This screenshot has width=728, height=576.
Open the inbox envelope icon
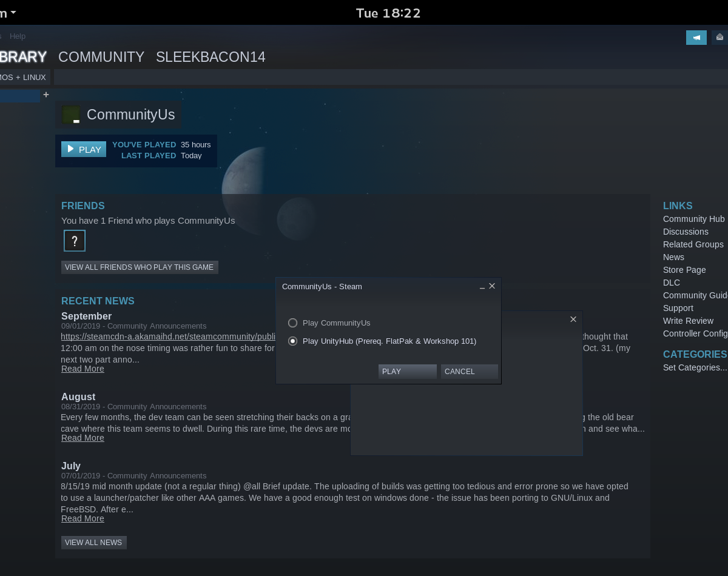(x=720, y=38)
